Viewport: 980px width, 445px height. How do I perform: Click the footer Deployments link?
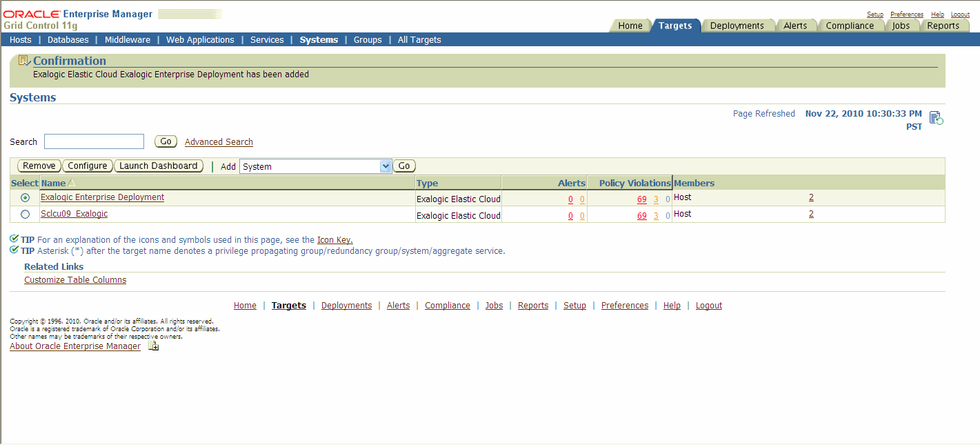(x=346, y=306)
